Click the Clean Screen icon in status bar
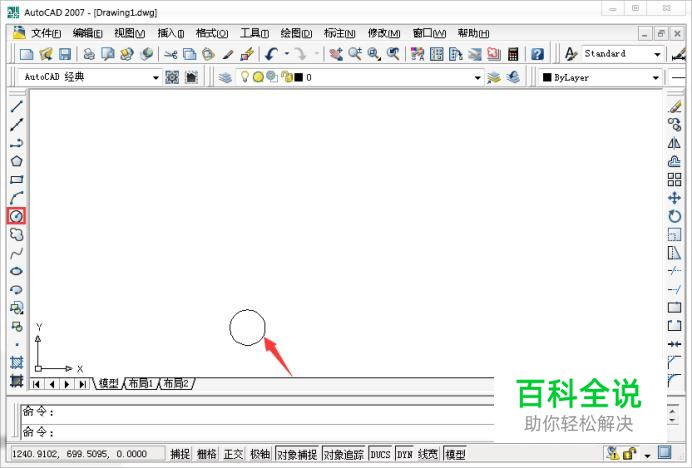Image resolution: width=692 pixels, height=468 pixels. (664, 452)
